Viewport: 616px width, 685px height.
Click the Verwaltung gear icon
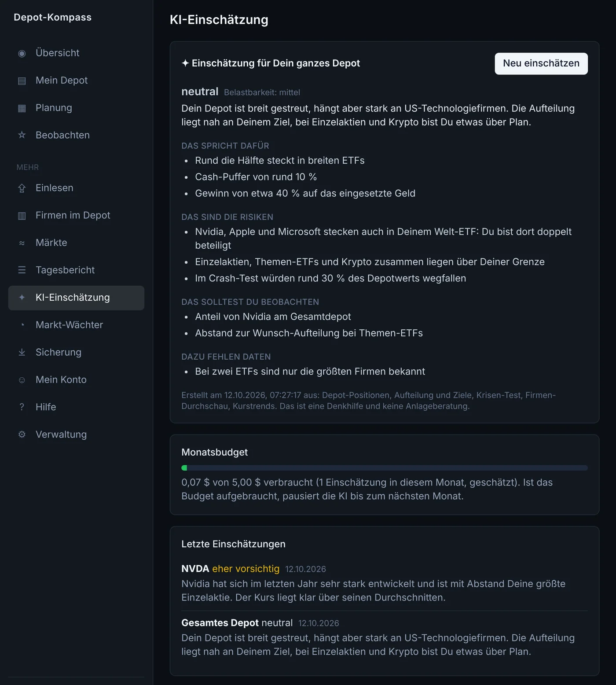coord(22,435)
